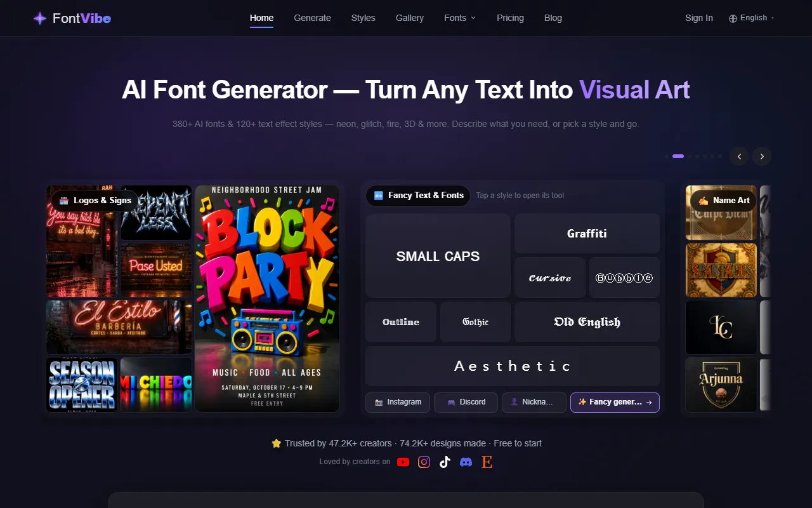Open the El Estilo Barbería neon thumbnail
This screenshot has height=508, width=812.
click(x=119, y=326)
